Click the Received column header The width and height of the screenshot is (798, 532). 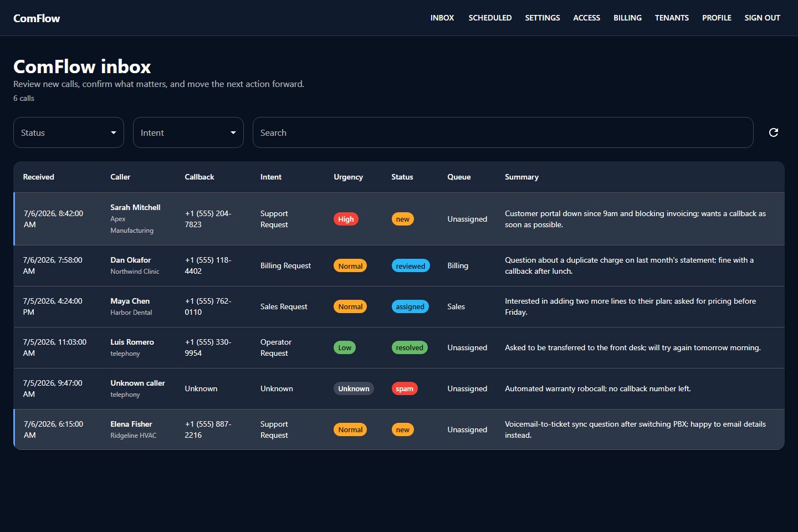tap(38, 177)
